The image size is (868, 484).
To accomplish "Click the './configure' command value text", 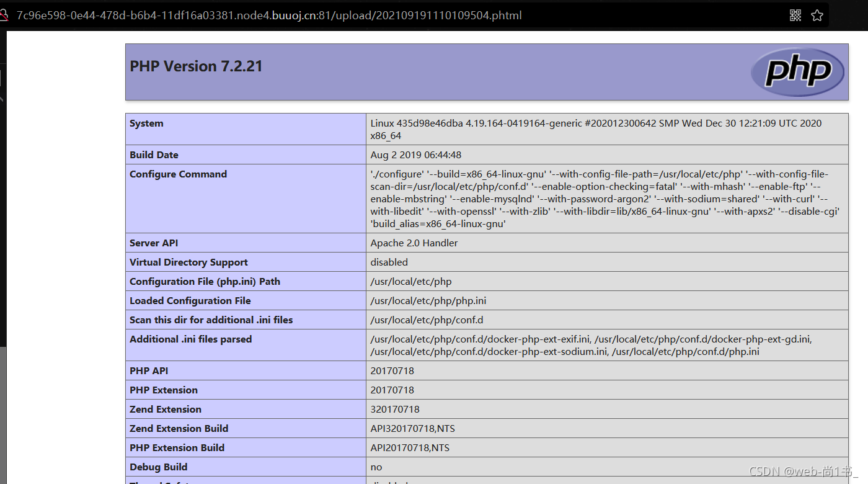I will [x=605, y=199].
